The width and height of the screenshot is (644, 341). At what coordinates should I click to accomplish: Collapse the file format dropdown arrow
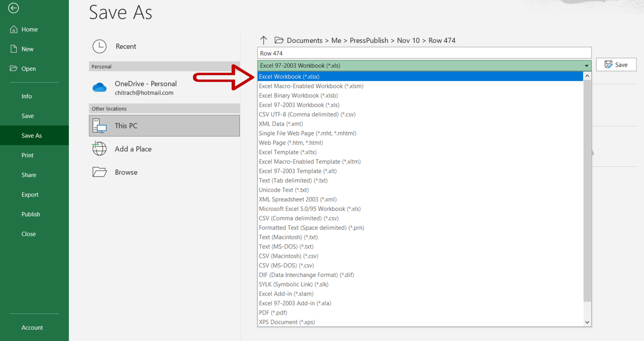[586, 65]
